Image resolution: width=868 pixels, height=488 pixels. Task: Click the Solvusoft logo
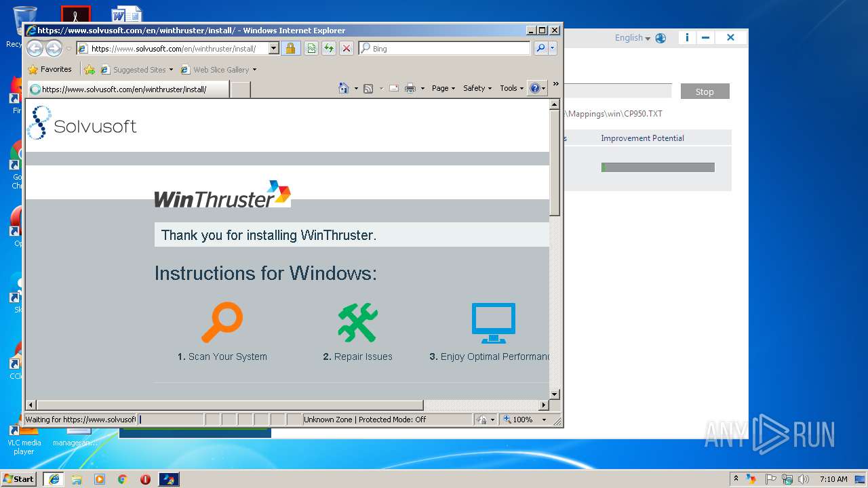coord(82,123)
